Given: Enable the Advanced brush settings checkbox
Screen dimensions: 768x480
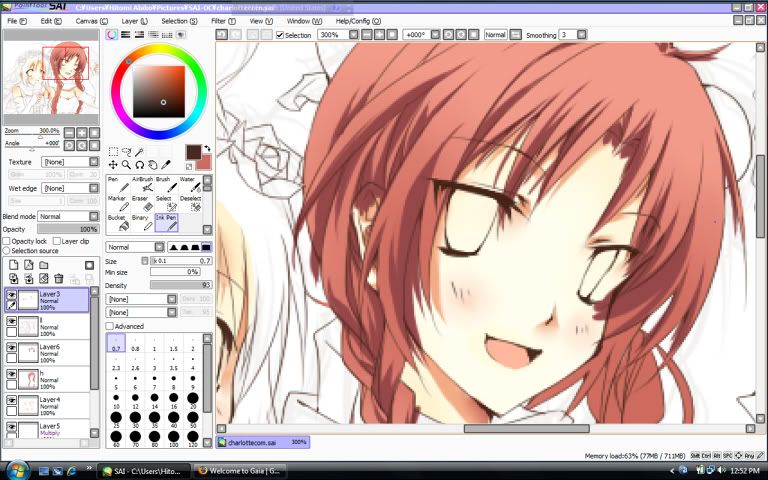Looking at the screenshot, I should tap(110, 326).
